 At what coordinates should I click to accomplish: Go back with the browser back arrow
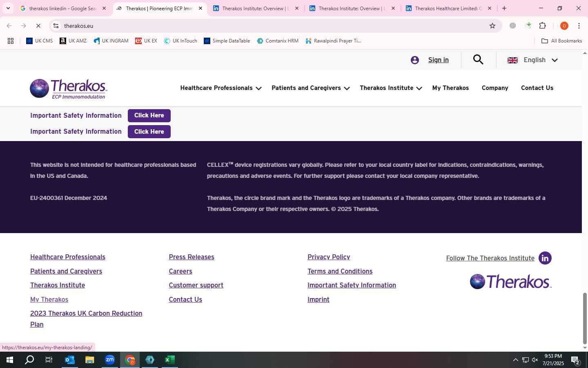pyautogui.click(x=9, y=26)
